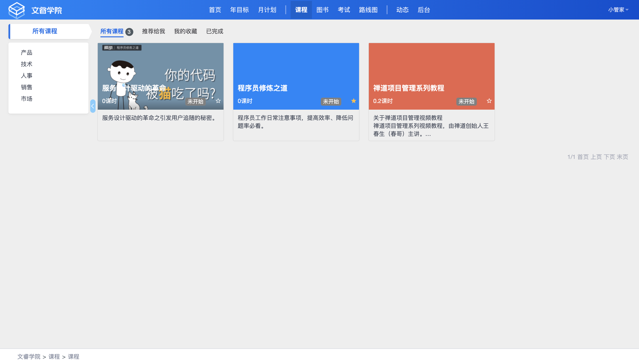Select the 技术 category
This screenshot has width=639, height=364.
click(26, 64)
